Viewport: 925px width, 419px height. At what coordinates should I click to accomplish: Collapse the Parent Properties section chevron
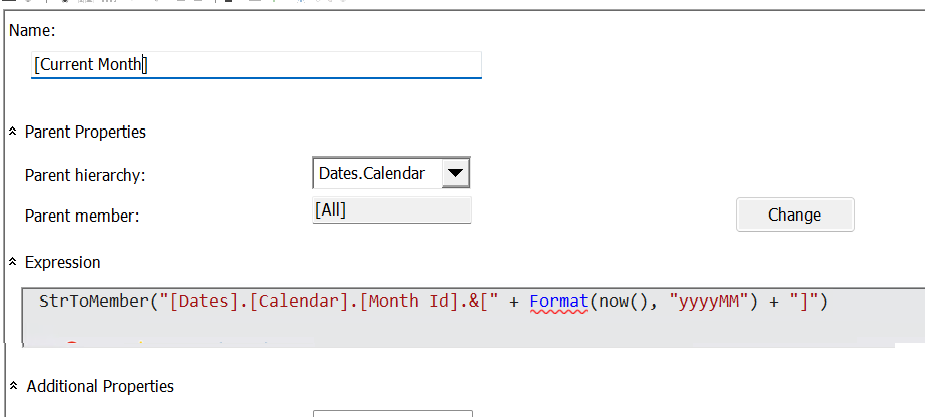(12, 132)
